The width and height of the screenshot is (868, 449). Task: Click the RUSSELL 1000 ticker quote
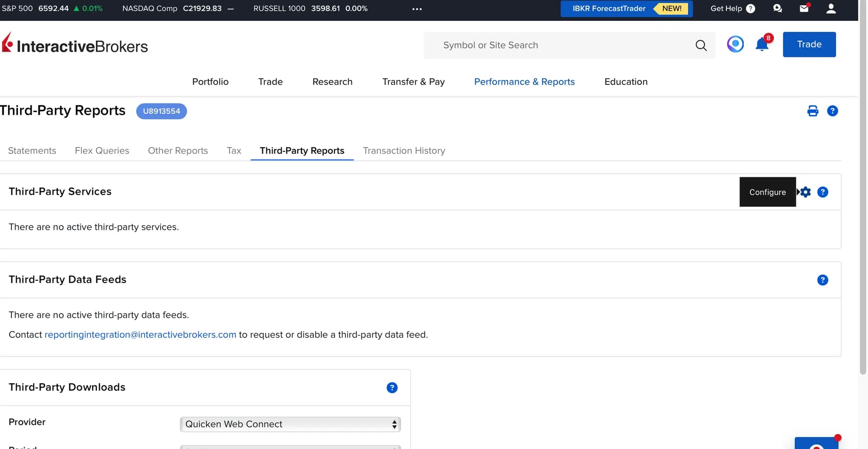(311, 9)
